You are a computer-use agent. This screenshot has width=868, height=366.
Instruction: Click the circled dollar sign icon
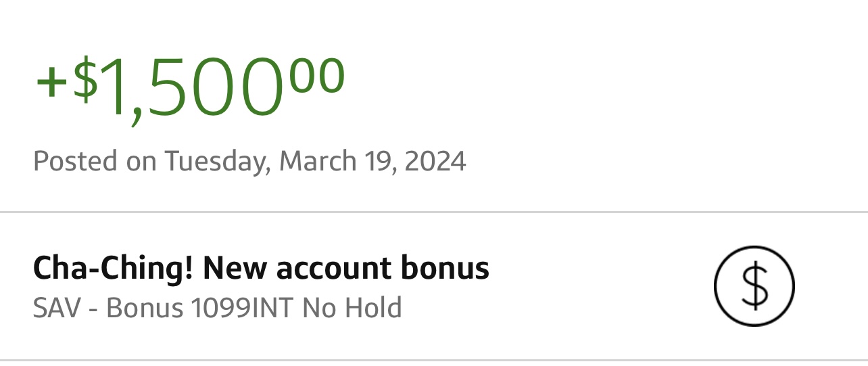point(754,286)
